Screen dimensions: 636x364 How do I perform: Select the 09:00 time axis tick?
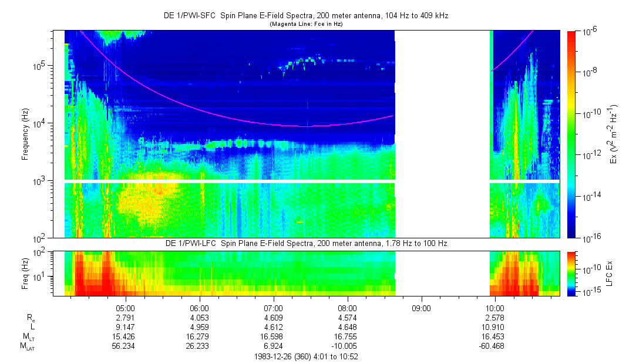click(421, 308)
